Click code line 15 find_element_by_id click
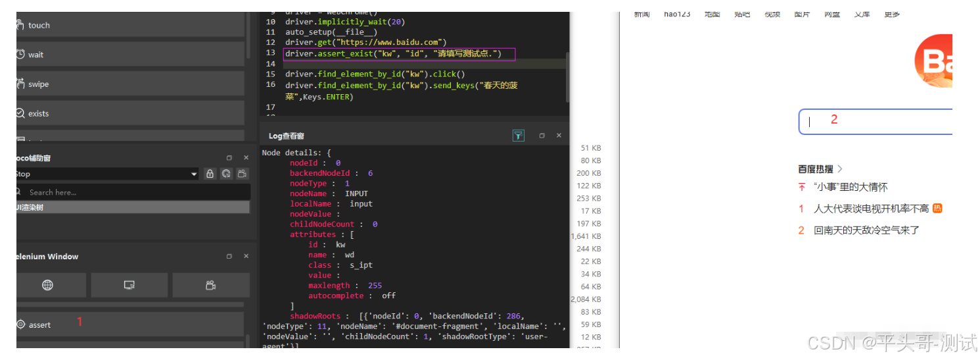This screenshot has height=360, width=980. tap(375, 74)
